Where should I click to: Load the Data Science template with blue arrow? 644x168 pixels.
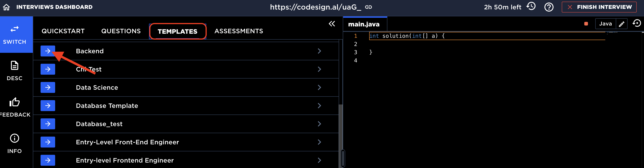(x=48, y=87)
